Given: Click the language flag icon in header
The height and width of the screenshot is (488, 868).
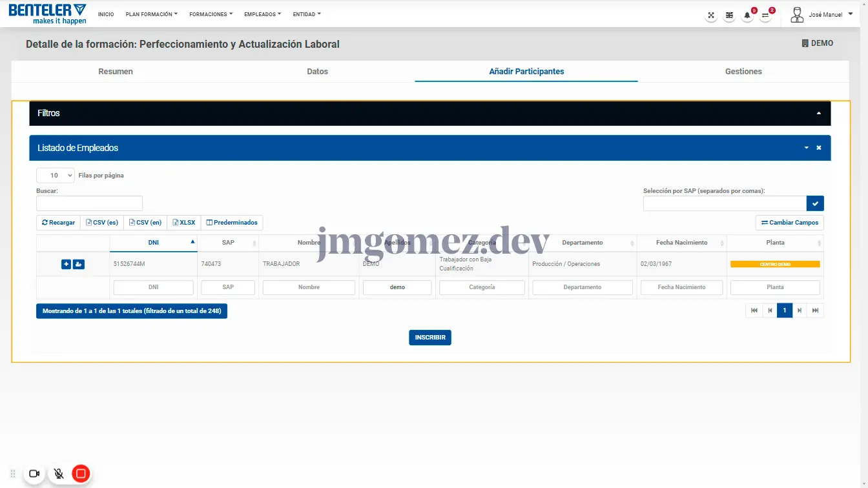Looking at the screenshot, I should click(x=729, y=15).
